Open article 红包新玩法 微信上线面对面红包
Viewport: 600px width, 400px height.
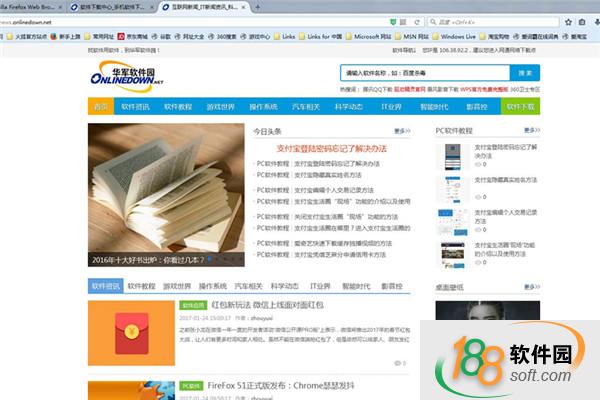pyautogui.click(x=267, y=305)
